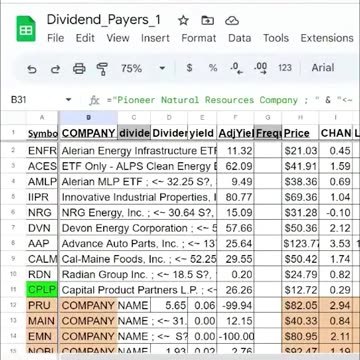Select the Radian Group Inc. cell
The image size is (360, 360).
coord(138,274)
